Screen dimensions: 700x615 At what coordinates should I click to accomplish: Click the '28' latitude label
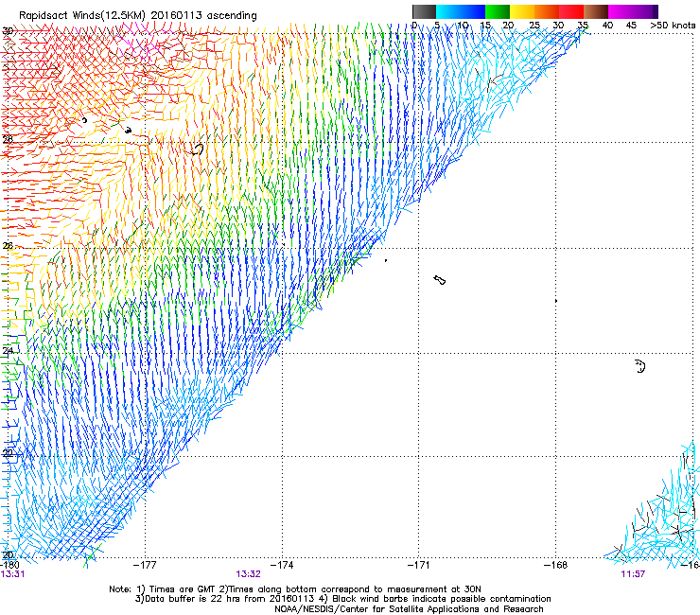[8, 139]
